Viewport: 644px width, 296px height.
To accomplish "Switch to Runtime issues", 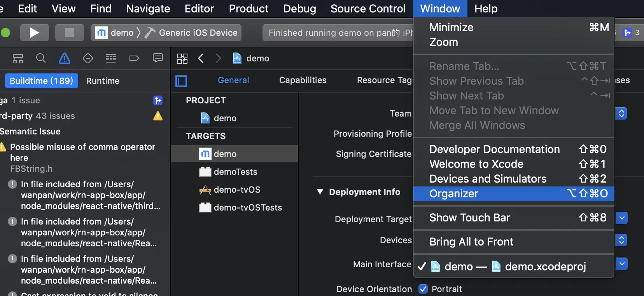I will [x=103, y=81].
